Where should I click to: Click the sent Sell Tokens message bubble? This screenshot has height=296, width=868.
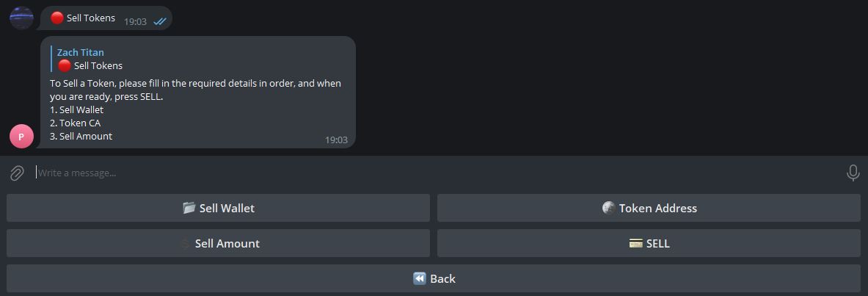click(106, 18)
